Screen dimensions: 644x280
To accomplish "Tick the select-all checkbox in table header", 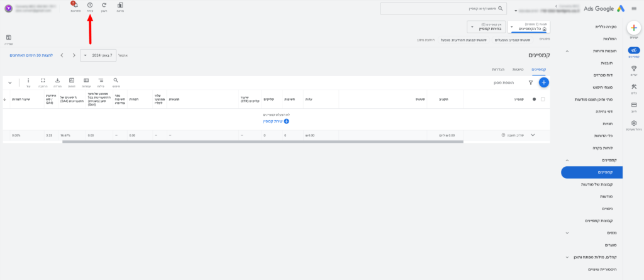I will 543,99.
